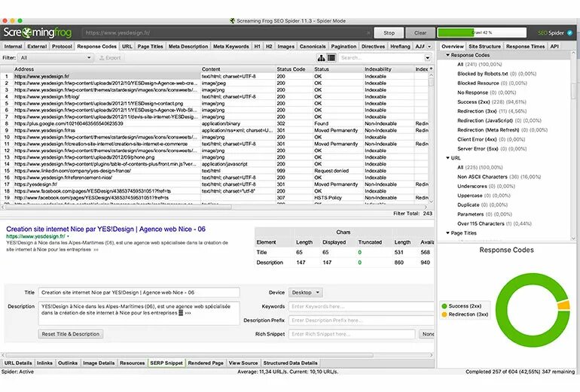
Task: Open the Meta Description tab
Action: click(x=188, y=47)
